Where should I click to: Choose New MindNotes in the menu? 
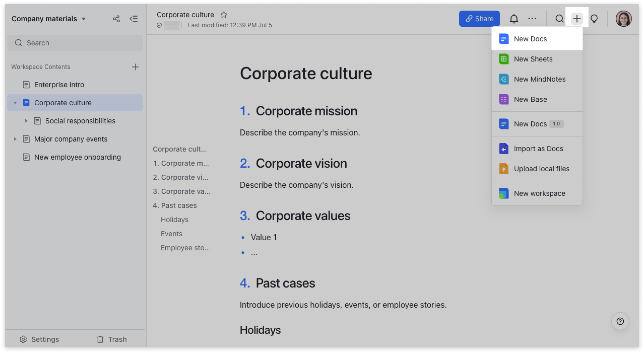point(539,79)
